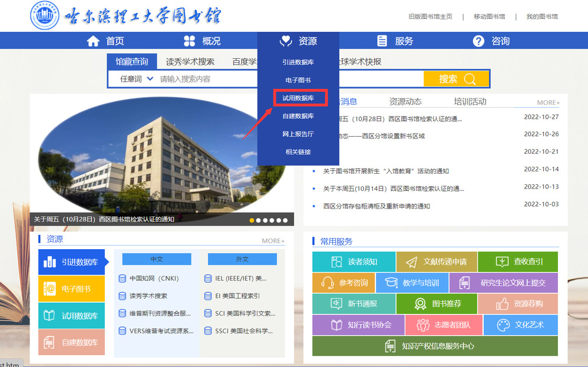
Task: Open 引进数据库 in the 资源 dropdown menu
Action: (298, 62)
